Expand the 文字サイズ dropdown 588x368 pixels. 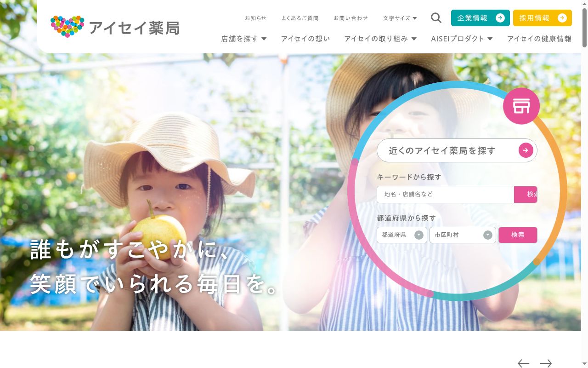coord(400,18)
